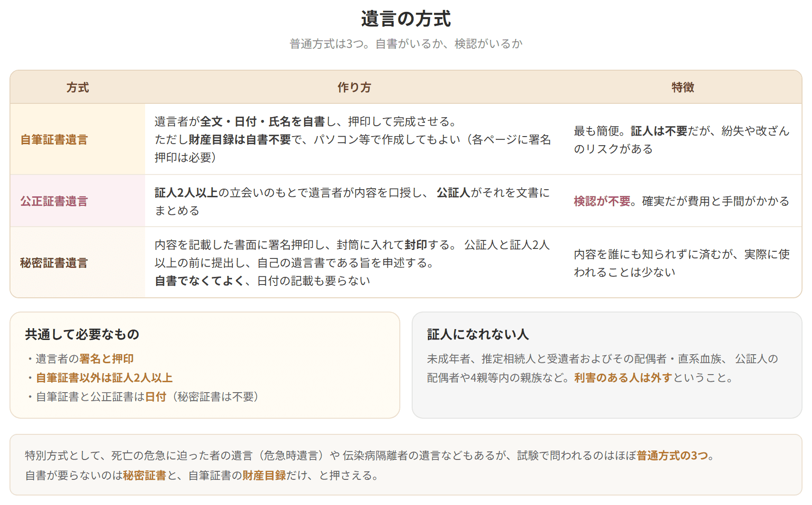
Task: Click text （秘密証書は不要）
Action: (215, 397)
